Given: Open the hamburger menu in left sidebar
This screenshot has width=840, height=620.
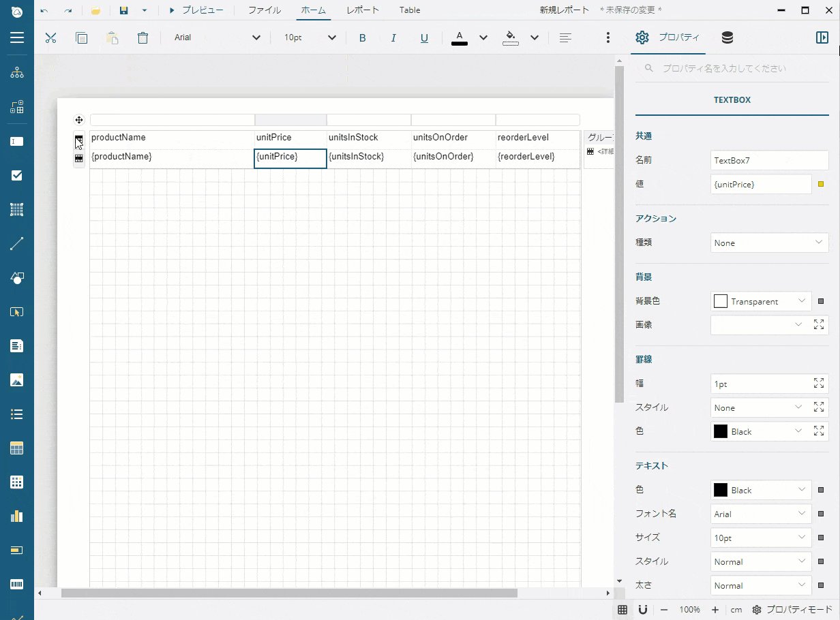Looking at the screenshot, I should pos(17,38).
